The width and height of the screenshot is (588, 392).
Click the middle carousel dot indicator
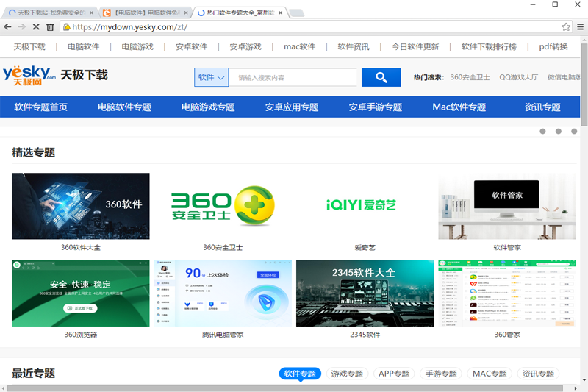point(559,132)
